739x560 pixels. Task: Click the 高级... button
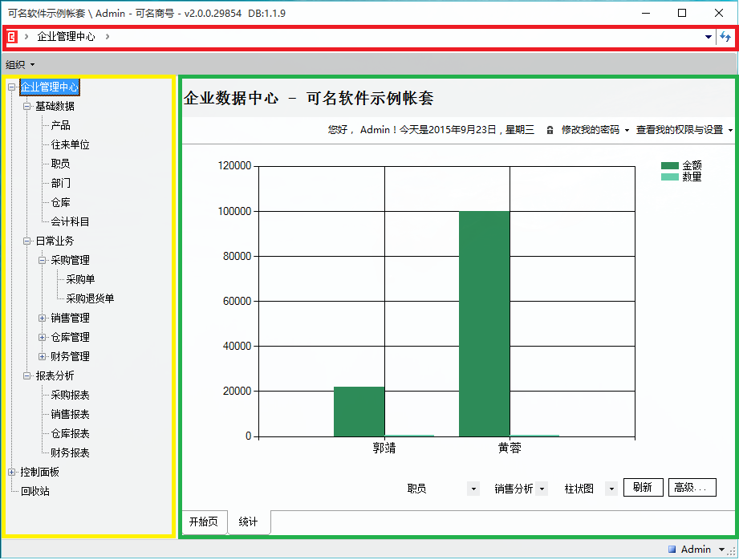pyautogui.click(x=692, y=488)
